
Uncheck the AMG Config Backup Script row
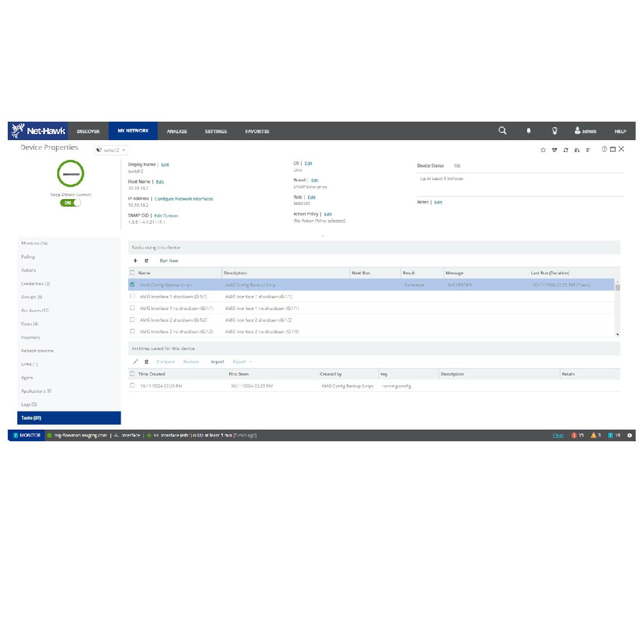pyautogui.click(x=132, y=284)
